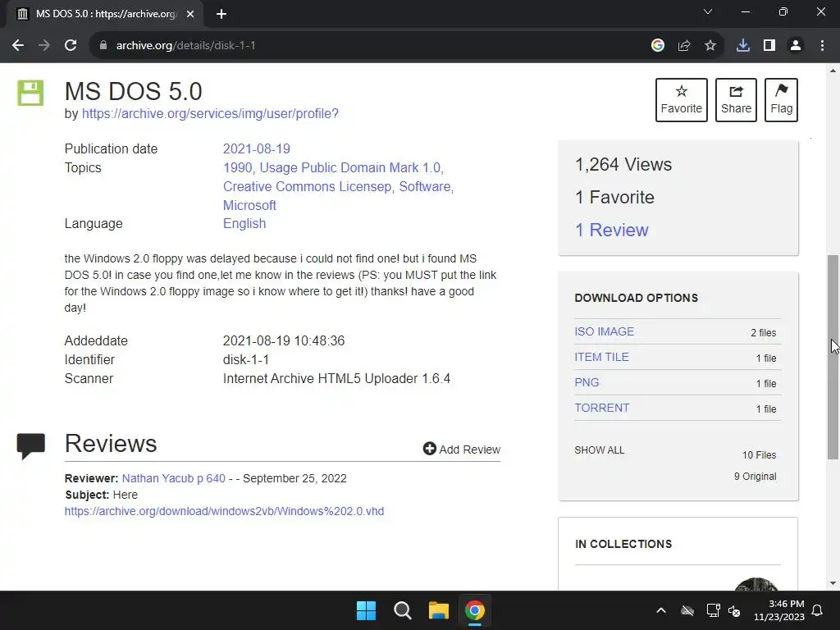Expand ISO IMAGE download option

[605, 331]
